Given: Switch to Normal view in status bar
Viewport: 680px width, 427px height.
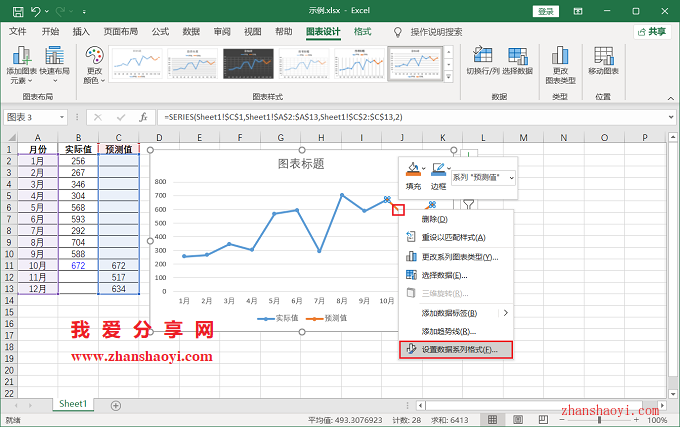Looking at the screenshot, I should [x=492, y=420].
